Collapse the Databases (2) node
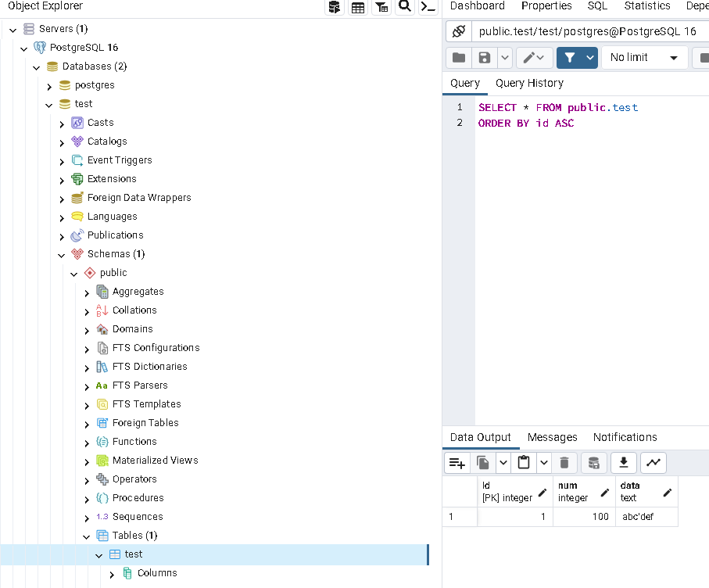The height and width of the screenshot is (588, 709). pos(37,67)
